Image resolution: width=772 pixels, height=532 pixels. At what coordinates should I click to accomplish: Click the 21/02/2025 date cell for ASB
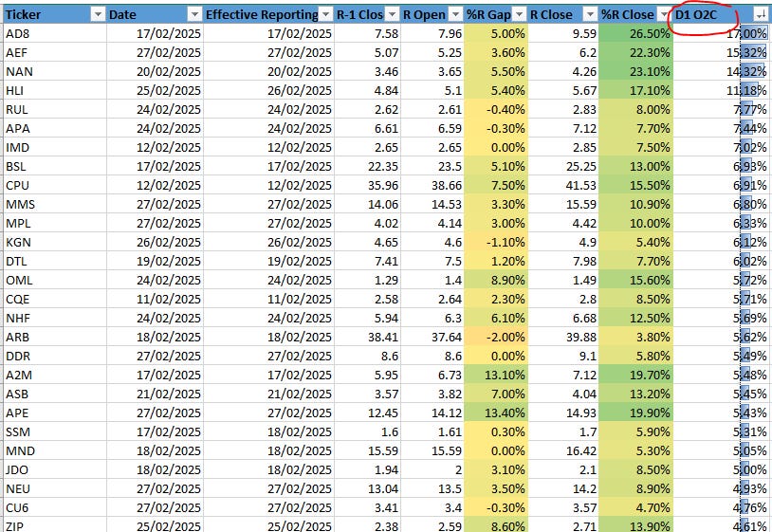pyautogui.click(x=155, y=394)
